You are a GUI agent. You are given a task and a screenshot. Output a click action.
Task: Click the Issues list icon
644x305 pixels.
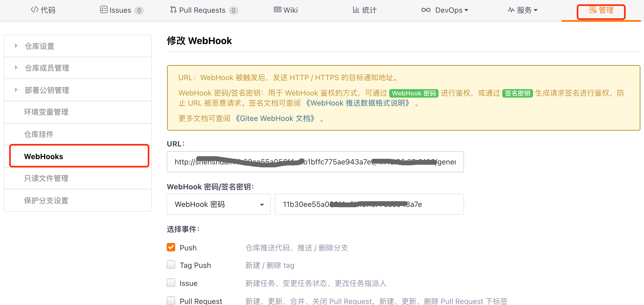[x=104, y=10]
